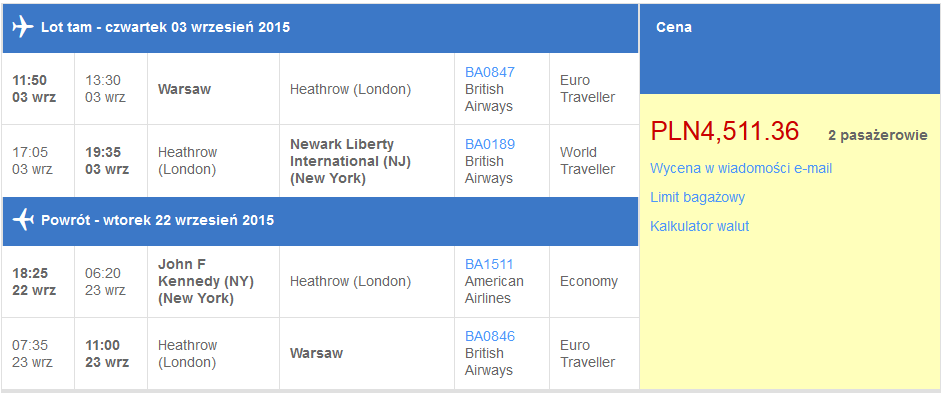Open flight number BA0846 link
This screenshot has width=943, height=393.
pyautogui.click(x=490, y=336)
